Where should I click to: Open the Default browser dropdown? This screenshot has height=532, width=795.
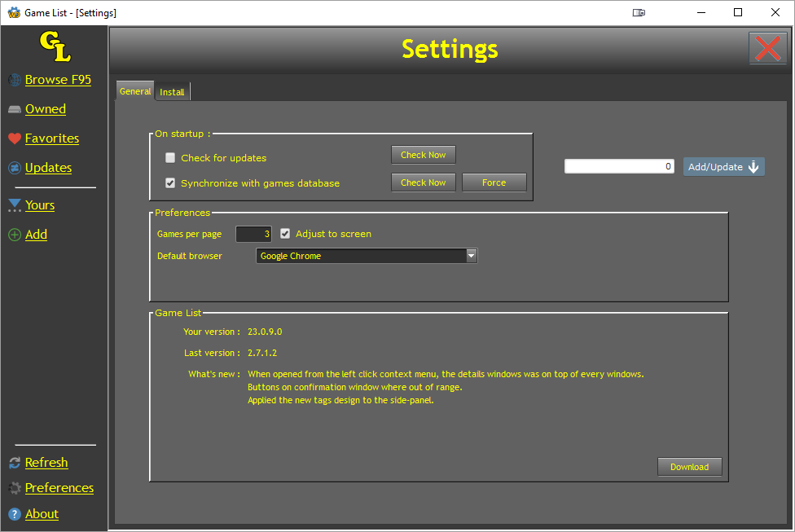(x=471, y=256)
